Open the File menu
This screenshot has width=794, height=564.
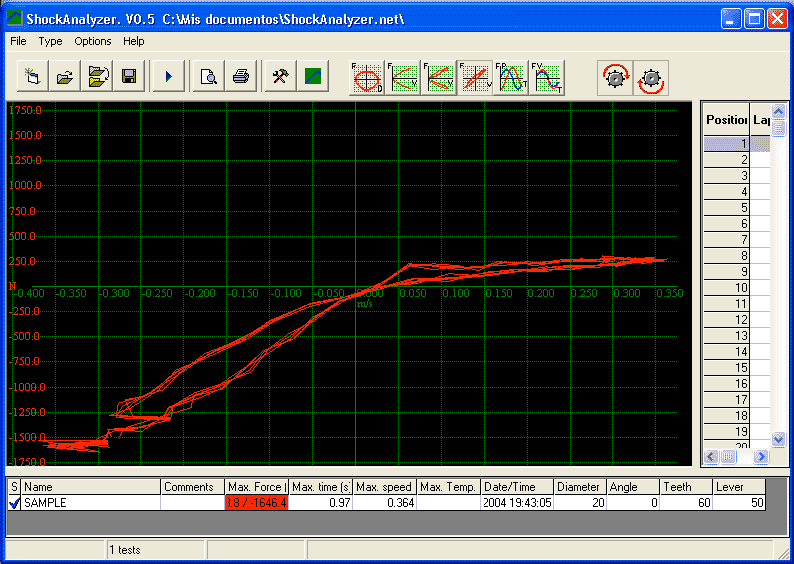pos(18,41)
